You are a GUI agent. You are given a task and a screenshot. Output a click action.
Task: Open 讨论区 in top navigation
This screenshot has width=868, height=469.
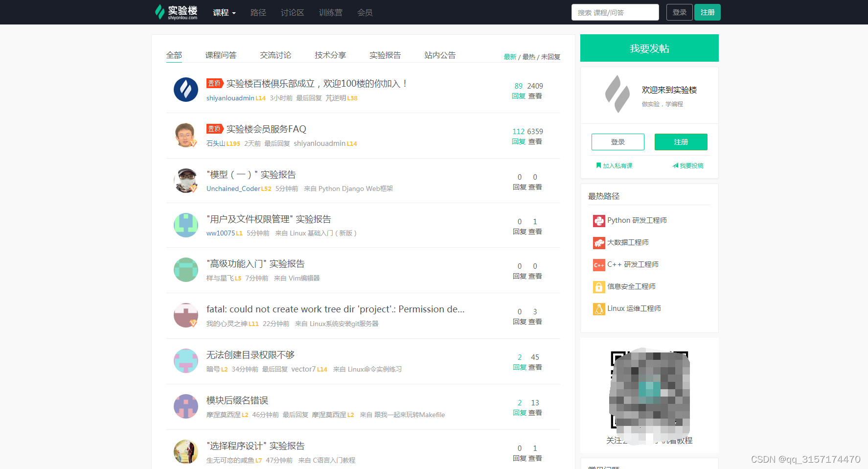point(292,13)
